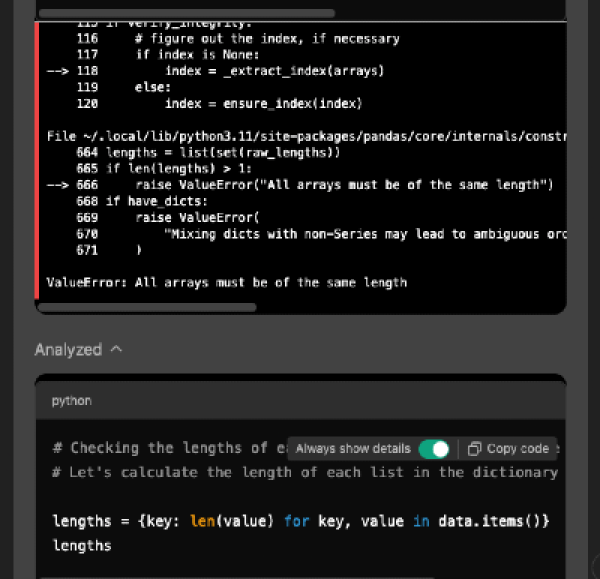Click the Copy code clipboard icon

[x=475, y=448]
